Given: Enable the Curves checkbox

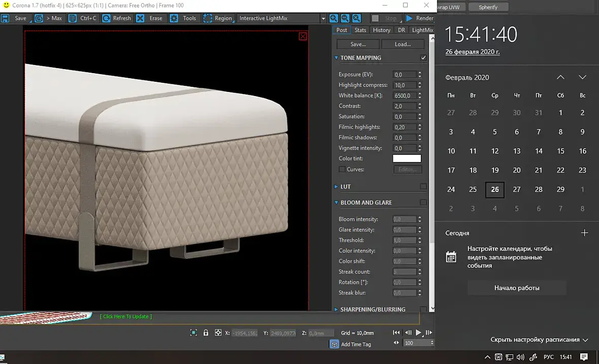Looking at the screenshot, I should point(342,170).
